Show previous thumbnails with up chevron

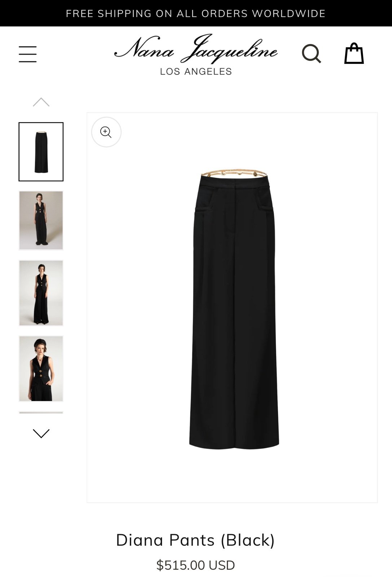(41, 102)
